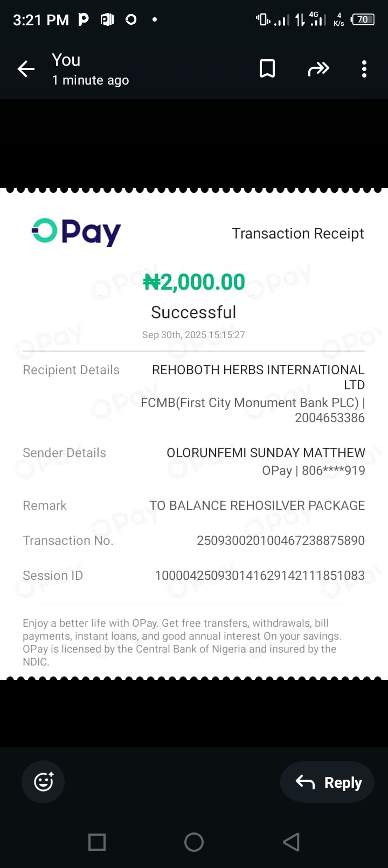Tap the back arrow icon
Screen dimensions: 388x868
(x=26, y=69)
